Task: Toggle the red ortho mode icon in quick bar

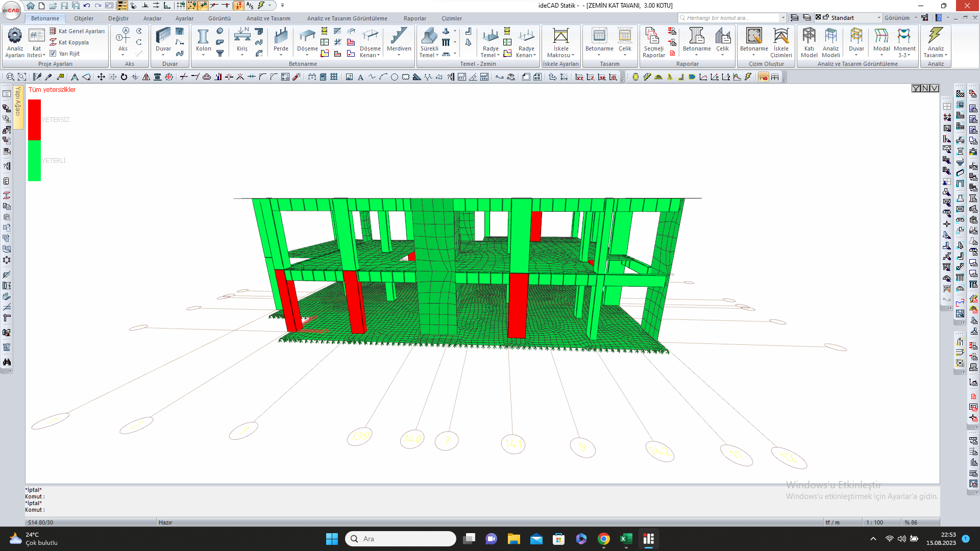Action: pos(238,6)
